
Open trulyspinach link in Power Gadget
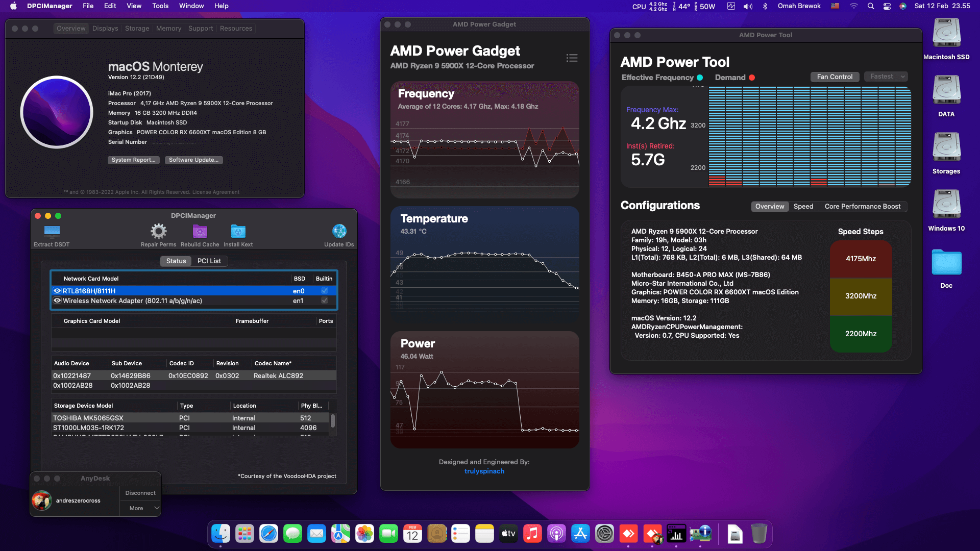click(x=484, y=471)
